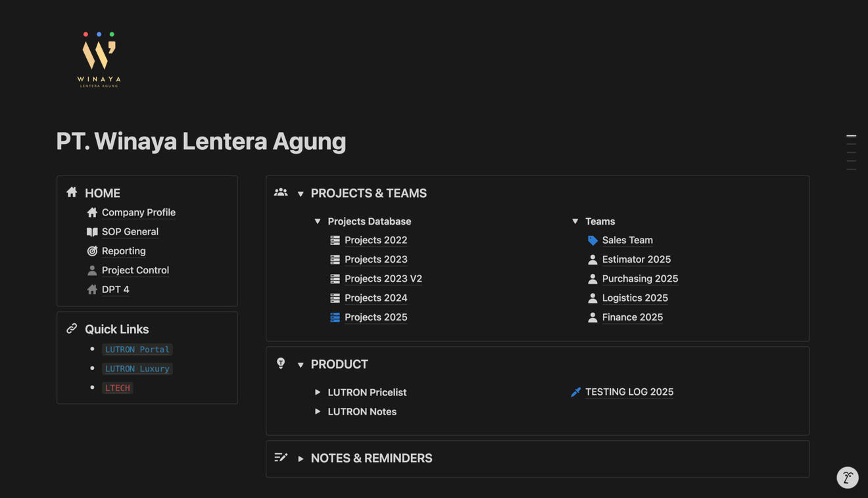
Task: Collapse the Teams toggle list
Action: pos(575,221)
